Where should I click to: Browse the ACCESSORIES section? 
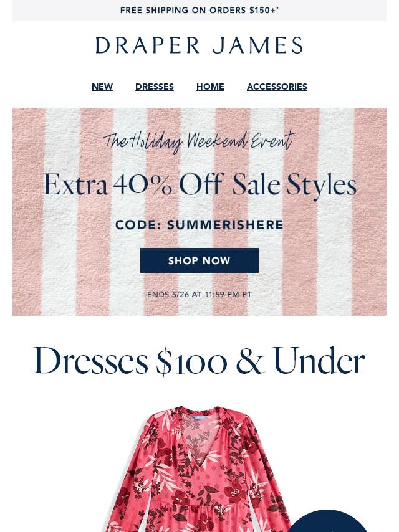[x=277, y=87]
